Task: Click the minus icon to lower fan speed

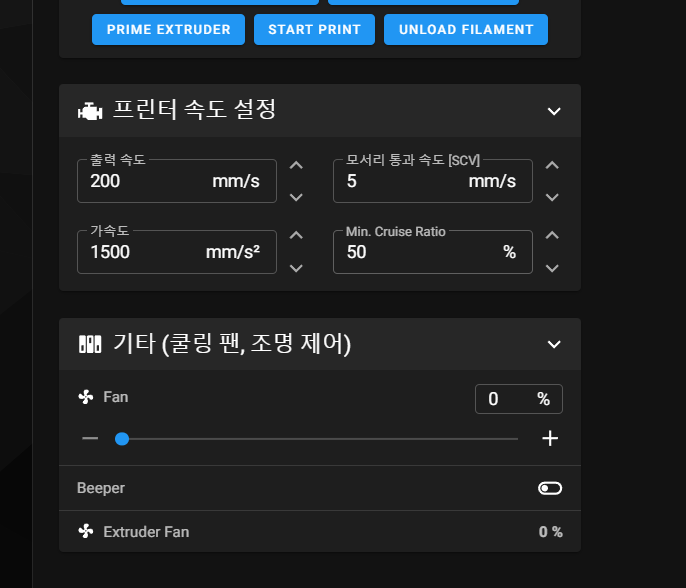Action: click(x=91, y=438)
